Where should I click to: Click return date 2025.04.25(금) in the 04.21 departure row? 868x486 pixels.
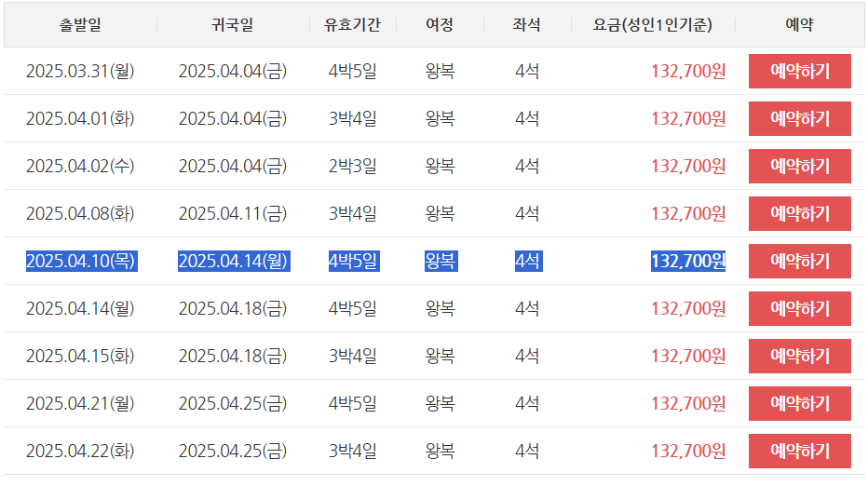click(233, 403)
